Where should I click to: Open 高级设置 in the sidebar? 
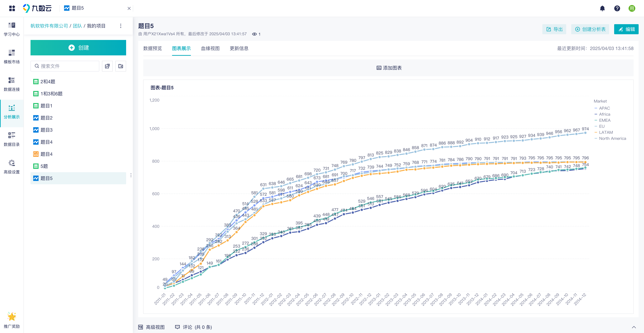tap(12, 167)
